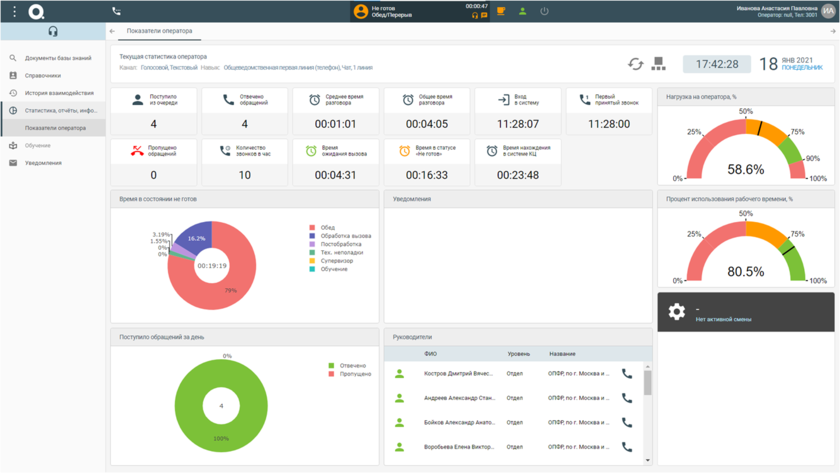
Task: Click the phone dialer icon in top bar
Action: point(116,12)
